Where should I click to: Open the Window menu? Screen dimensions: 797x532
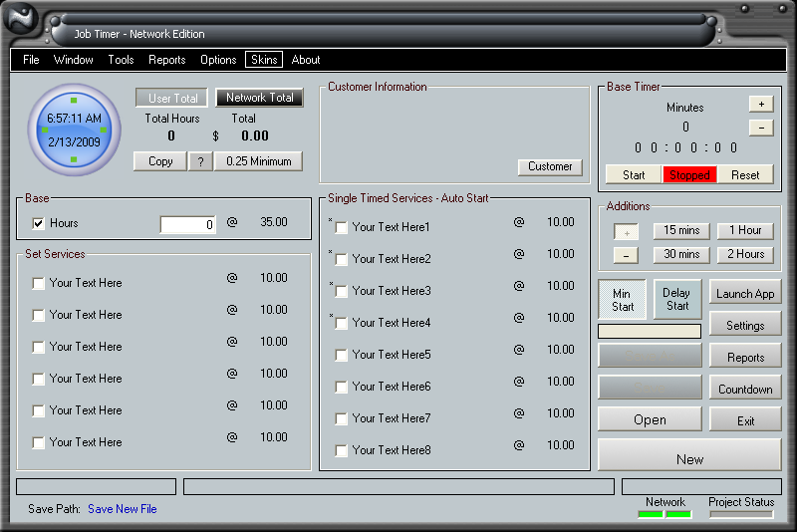73,60
